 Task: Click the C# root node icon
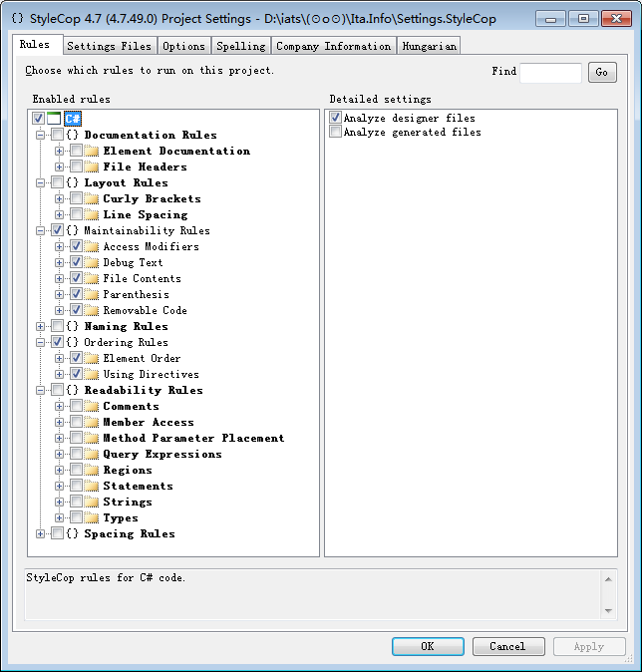tap(54, 119)
